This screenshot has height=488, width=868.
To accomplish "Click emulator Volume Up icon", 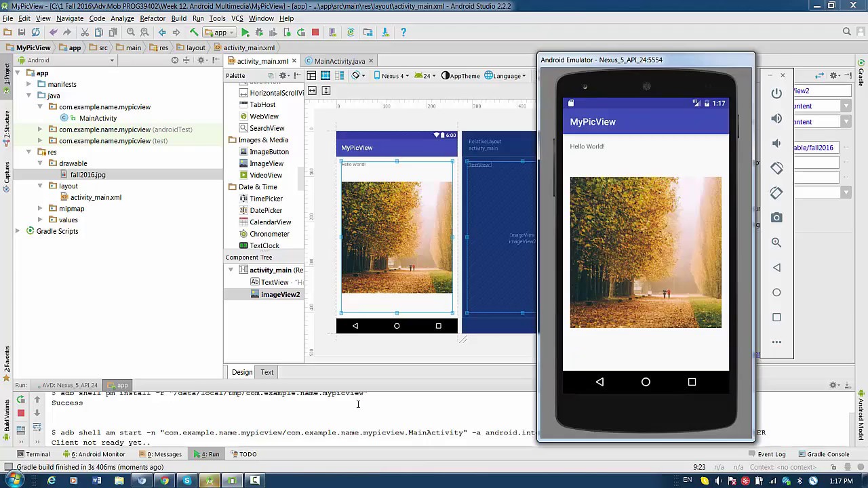I will [x=776, y=119].
